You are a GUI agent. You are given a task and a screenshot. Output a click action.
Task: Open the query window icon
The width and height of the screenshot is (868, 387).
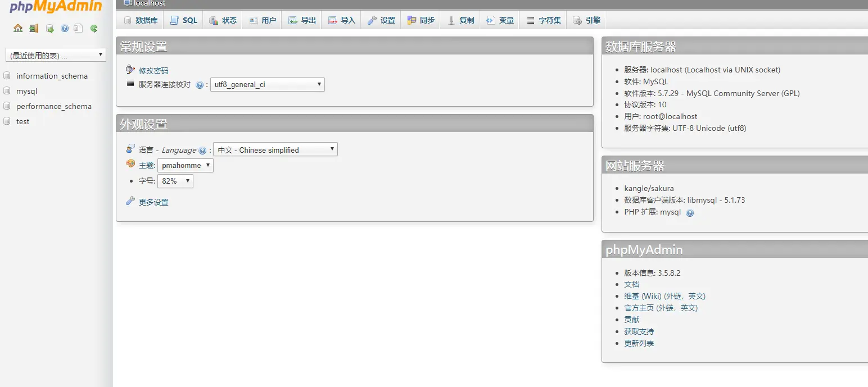point(50,28)
